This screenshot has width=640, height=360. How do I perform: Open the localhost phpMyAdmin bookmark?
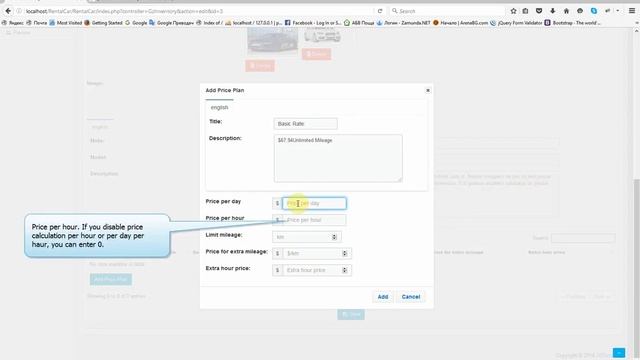[253, 23]
